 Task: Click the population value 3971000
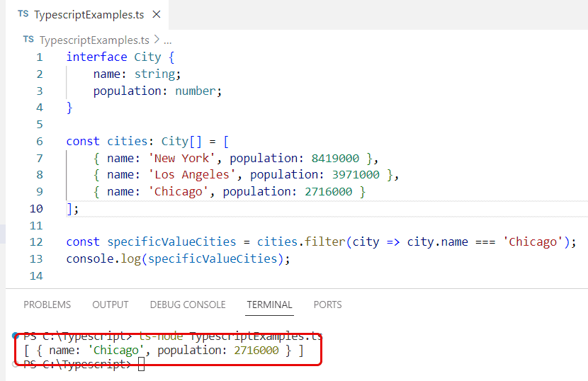pos(356,175)
